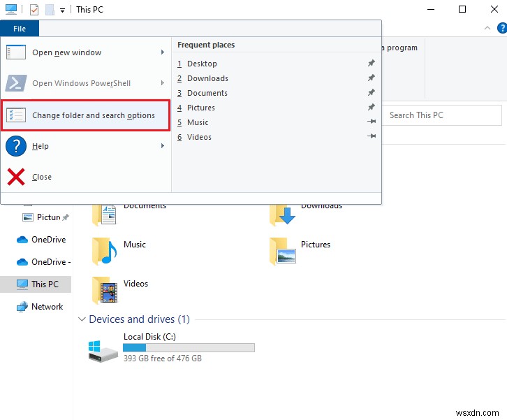Click the Local Disk (C:) drive icon
Viewport: 507px width, 420px height.
pyautogui.click(x=103, y=351)
